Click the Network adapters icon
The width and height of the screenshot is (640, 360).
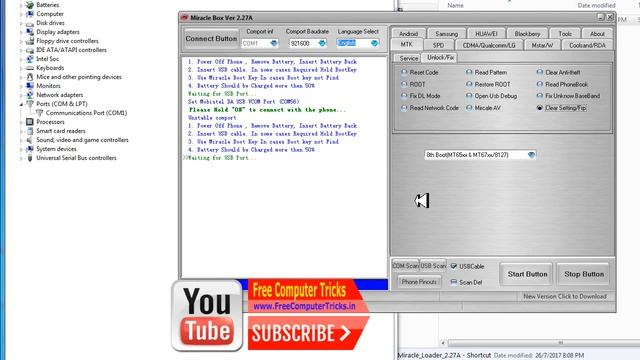[x=30, y=95]
